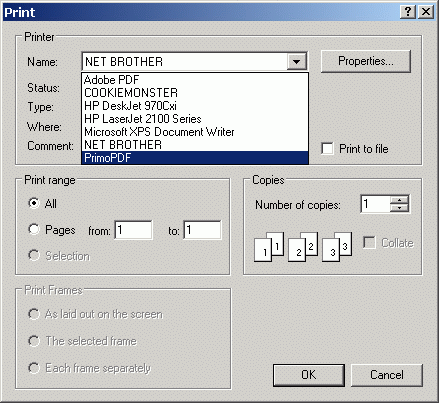Collapse the printer Name dropdown arrow

[x=296, y=61]
